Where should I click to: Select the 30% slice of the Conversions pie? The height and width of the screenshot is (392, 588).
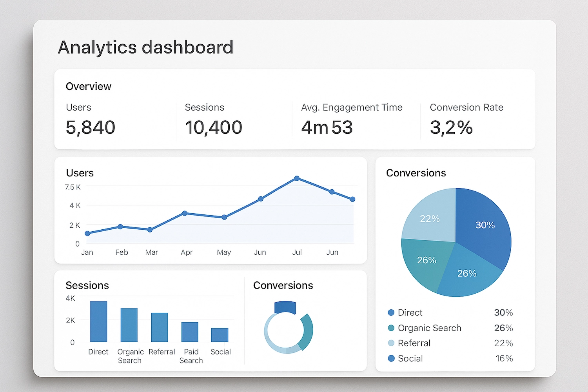(486, 225)
